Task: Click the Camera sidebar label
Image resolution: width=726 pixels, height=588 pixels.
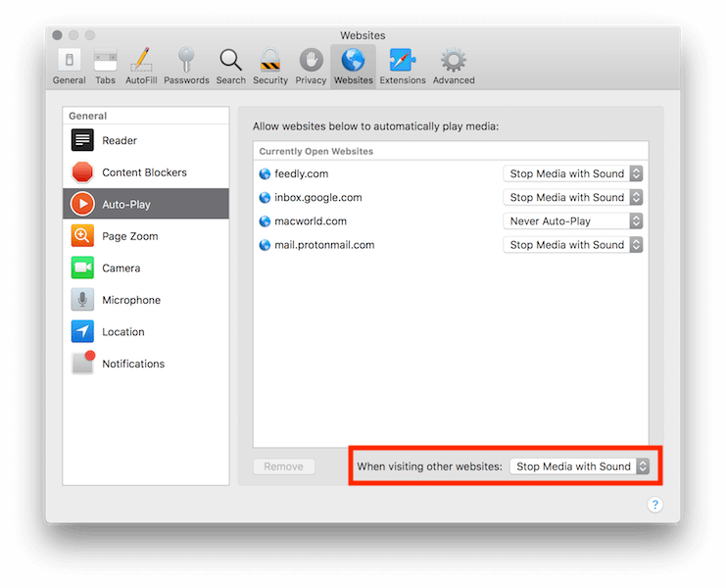Action: (x=121, y=269)
